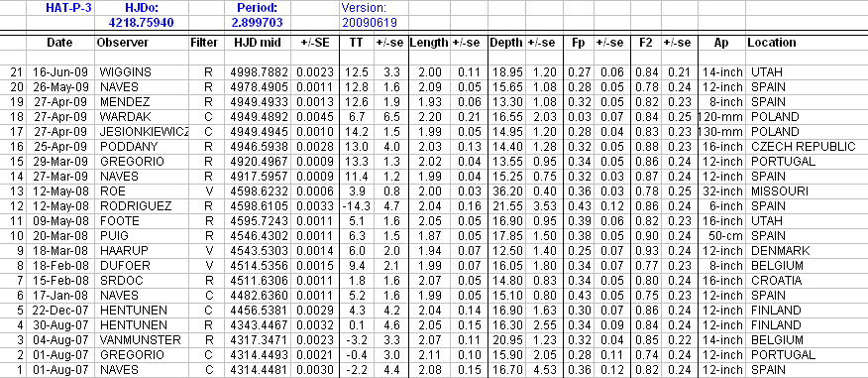Select the VANMUNSTER observer cell
Screen dimensions: 868x378
pyautogui.click(x=142, y=339)
